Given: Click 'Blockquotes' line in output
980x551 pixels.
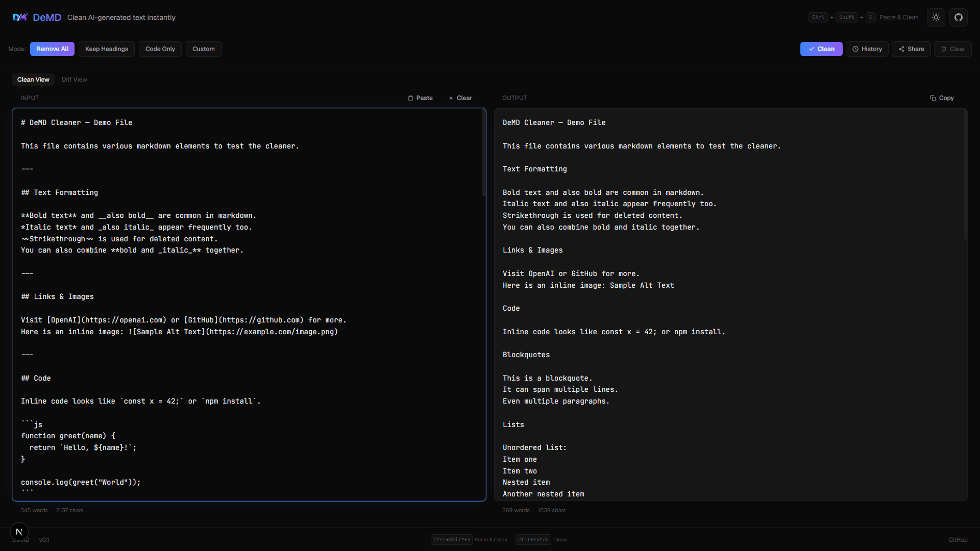Looking at the screenshot, I should [526, 355].
